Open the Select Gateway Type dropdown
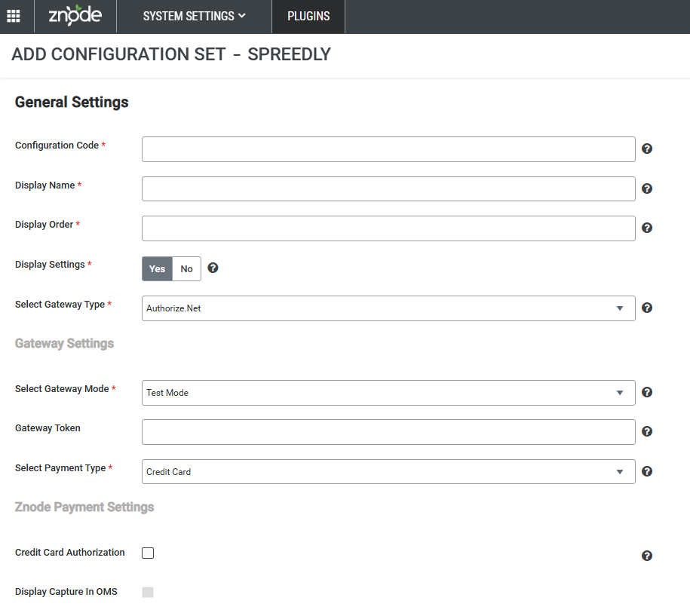 (388, 308)
